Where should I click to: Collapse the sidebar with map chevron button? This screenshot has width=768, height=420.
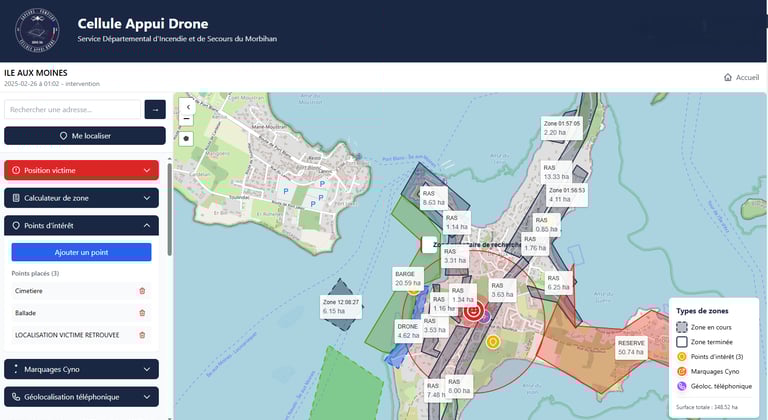[187, 106]
